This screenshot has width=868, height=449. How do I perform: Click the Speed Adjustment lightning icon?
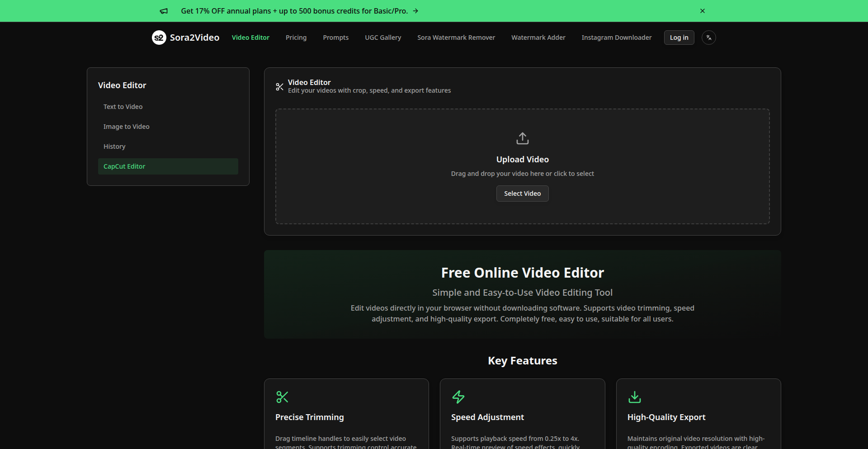tap(458, 397)
